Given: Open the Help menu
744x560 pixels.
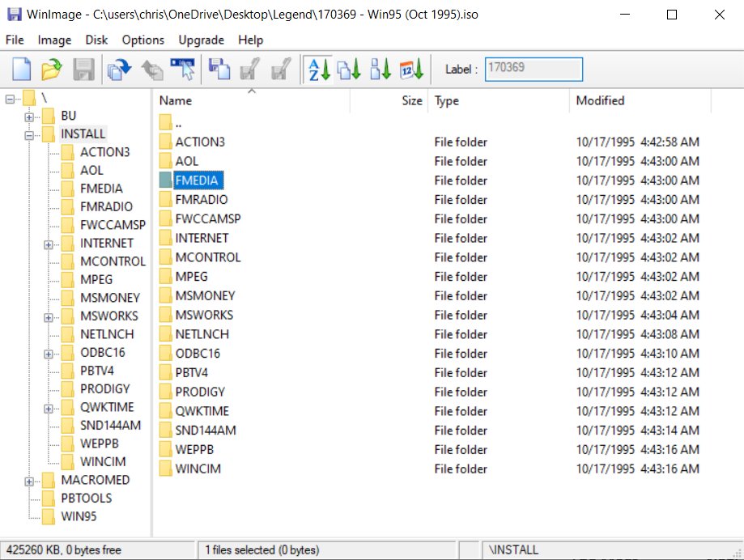Looking at the screenshot, I should [x=250, y=40].
